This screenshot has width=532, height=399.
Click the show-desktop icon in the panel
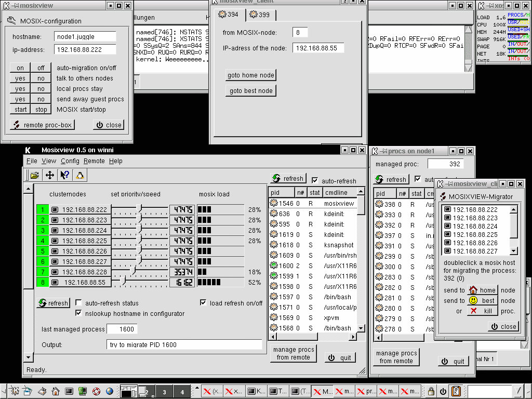point(42,391)
